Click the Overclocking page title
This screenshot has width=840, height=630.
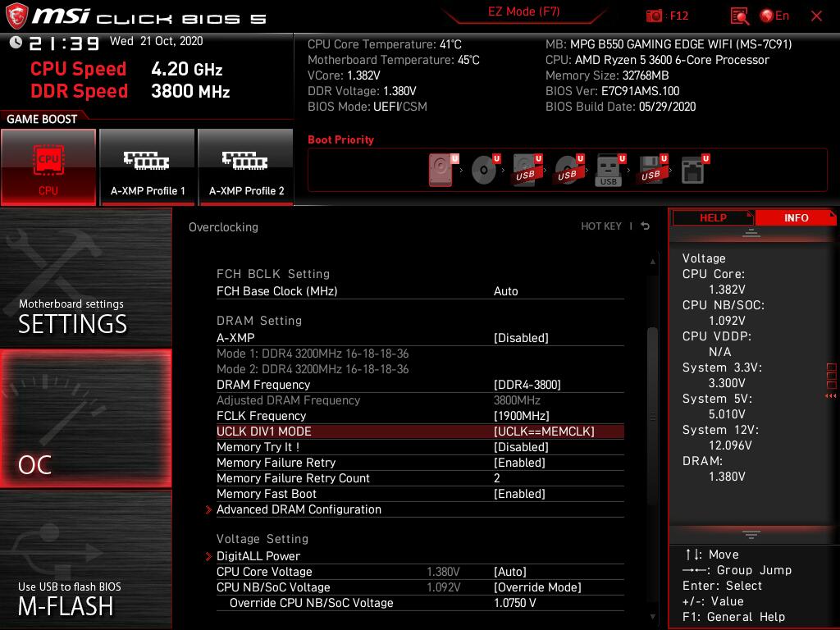coord(223,227)
